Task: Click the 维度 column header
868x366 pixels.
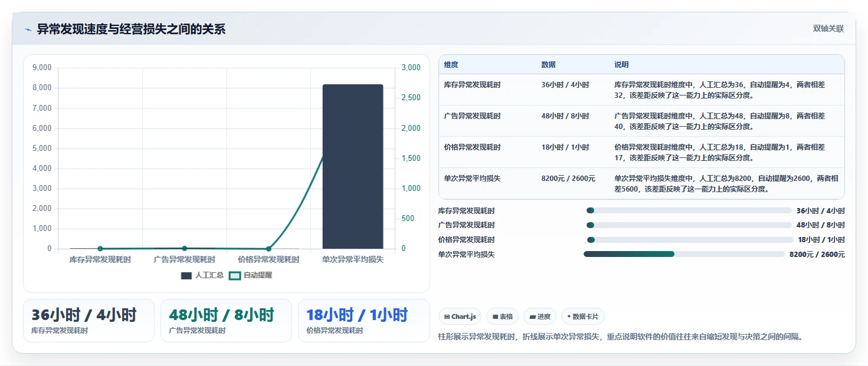Action: coord(451,65)
